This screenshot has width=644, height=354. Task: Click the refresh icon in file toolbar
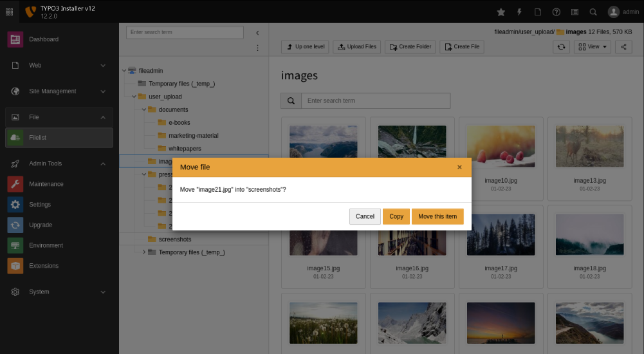coord(561,47)
